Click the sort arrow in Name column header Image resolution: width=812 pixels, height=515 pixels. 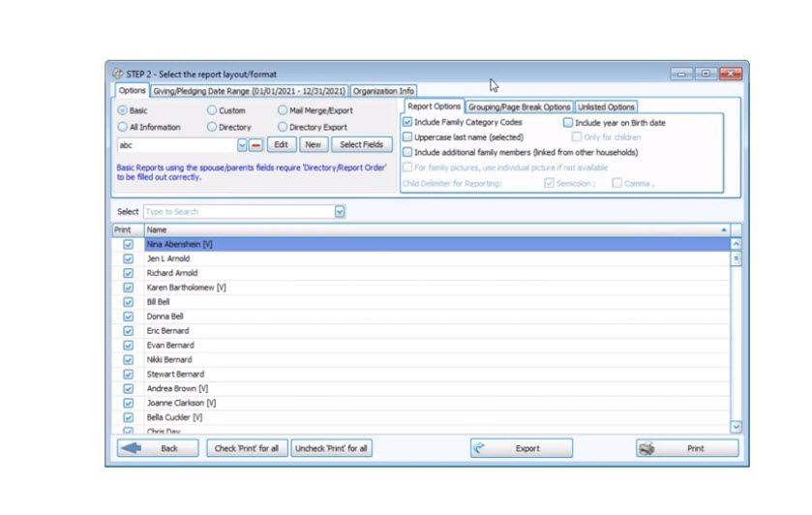click(x=724, y=230)
